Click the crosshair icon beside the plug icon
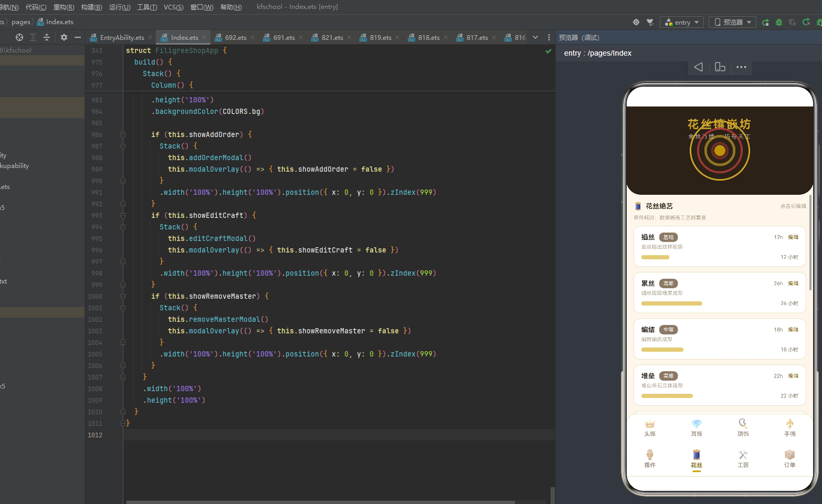Viewport: 822px width, 504px height. click(x=636, y=22)
